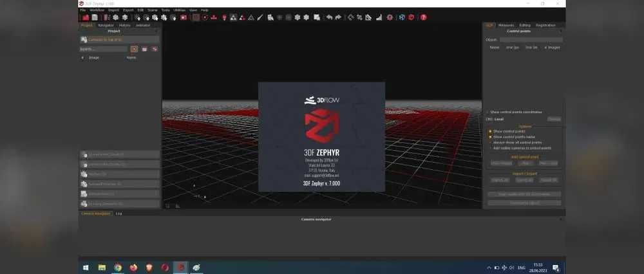The height and width of the screenshot is (274, 644).
Task: Click the undo arrow icon
Action: (329, 17)
